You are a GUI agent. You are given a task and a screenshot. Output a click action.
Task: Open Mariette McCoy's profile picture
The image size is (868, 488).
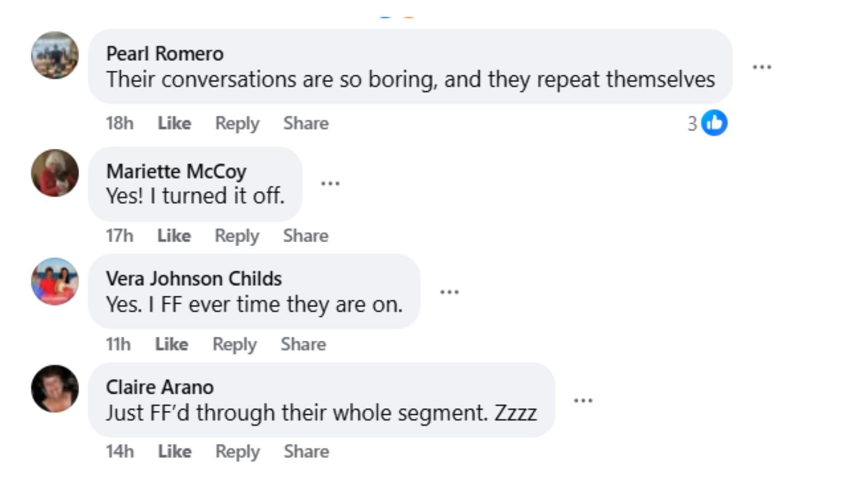[x=55, y=173]
